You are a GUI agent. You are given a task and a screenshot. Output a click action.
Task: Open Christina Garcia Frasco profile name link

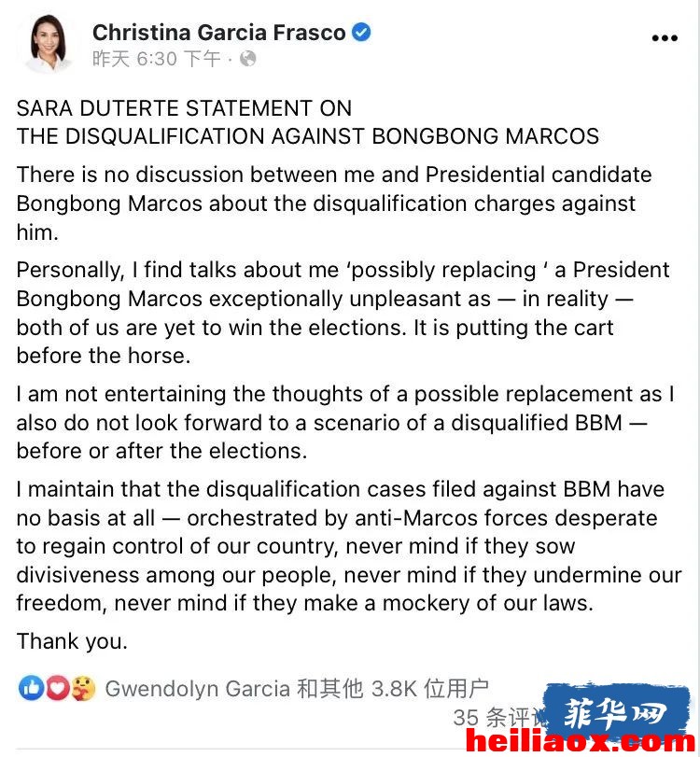click(x=218, y=33)
